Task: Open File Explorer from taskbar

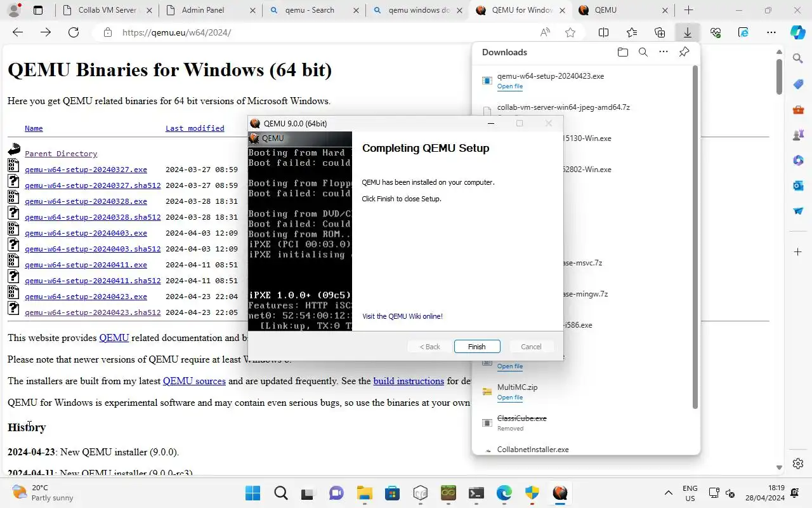Action: coord(364,493)
